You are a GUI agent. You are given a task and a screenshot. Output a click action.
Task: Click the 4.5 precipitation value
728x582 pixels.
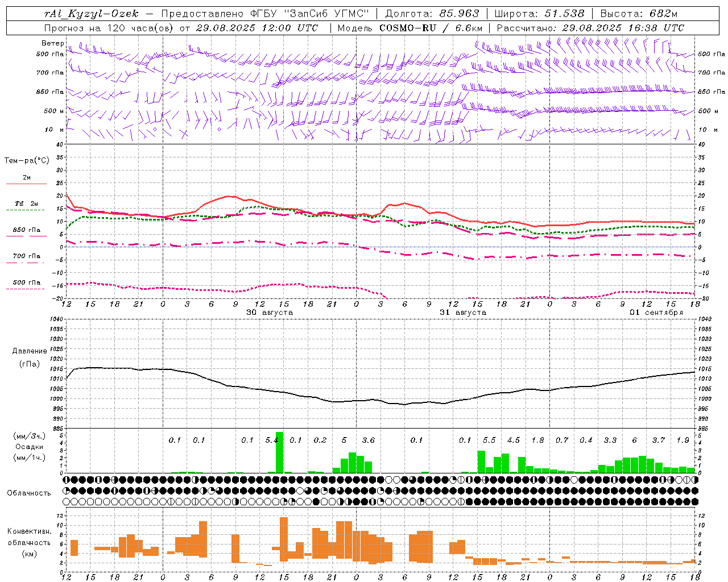point(514,440)
